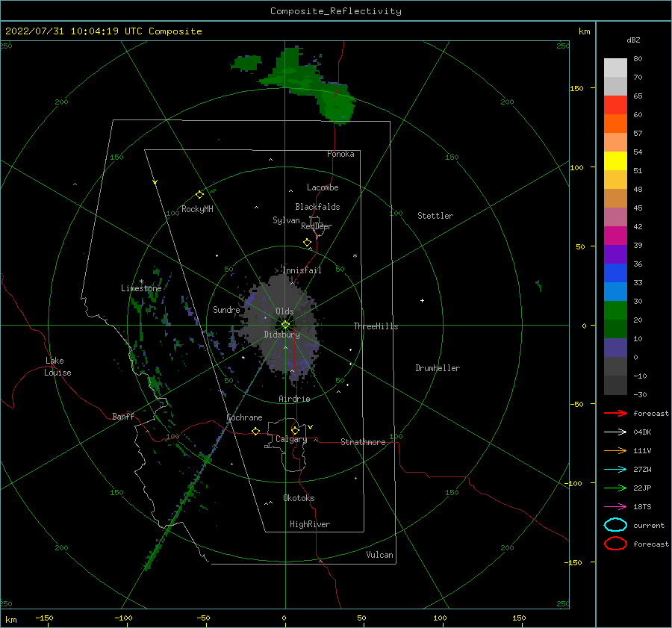The image size is (672, 628).
Task: Click the green 22JP arrow icon
Action: (x=615, y=488)
